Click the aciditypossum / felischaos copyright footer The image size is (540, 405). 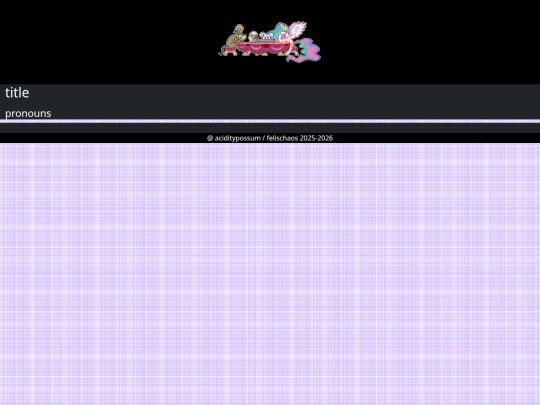(x=270, y=138)
